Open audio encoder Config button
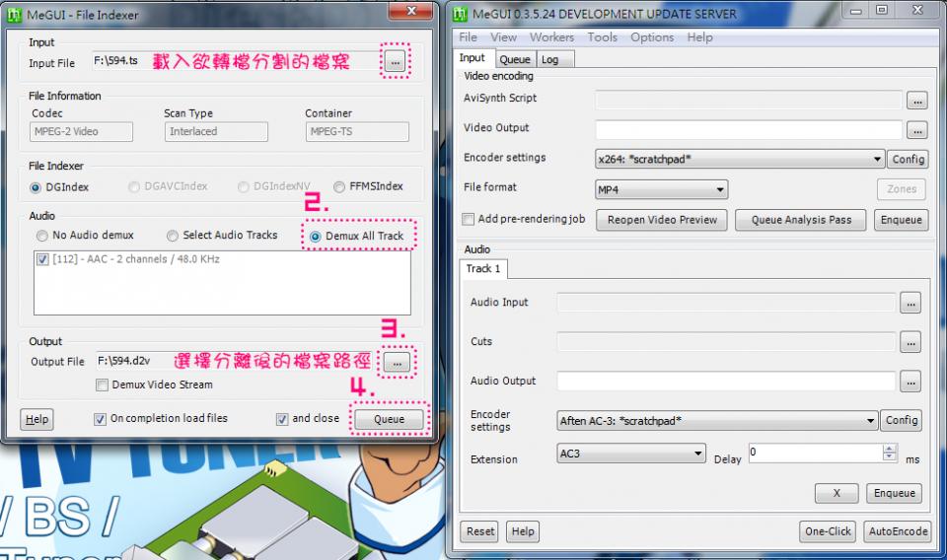Image resolution: width=947 pixels, height=560 pixels. [902, 421]
